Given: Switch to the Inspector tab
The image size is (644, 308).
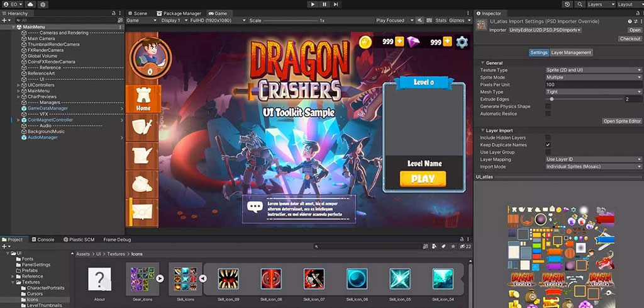Looking at the screenshot, I should 489,14.
